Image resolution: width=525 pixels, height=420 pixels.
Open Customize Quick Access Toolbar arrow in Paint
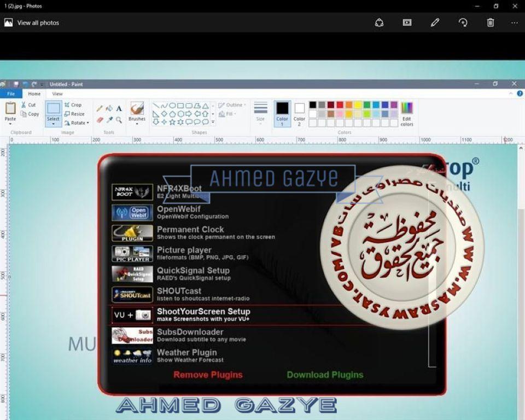42,84
